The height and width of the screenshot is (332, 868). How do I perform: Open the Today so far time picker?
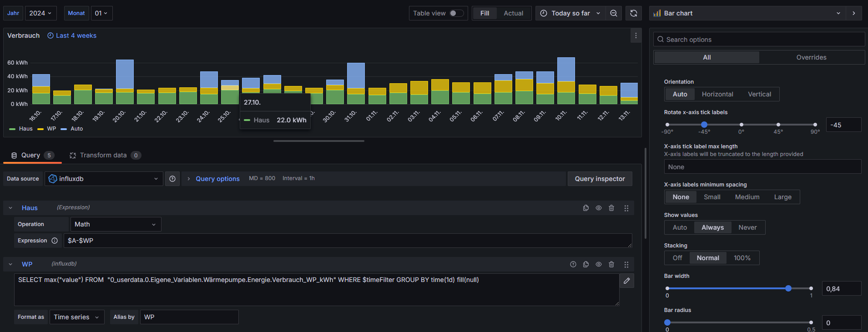[571, 13]
